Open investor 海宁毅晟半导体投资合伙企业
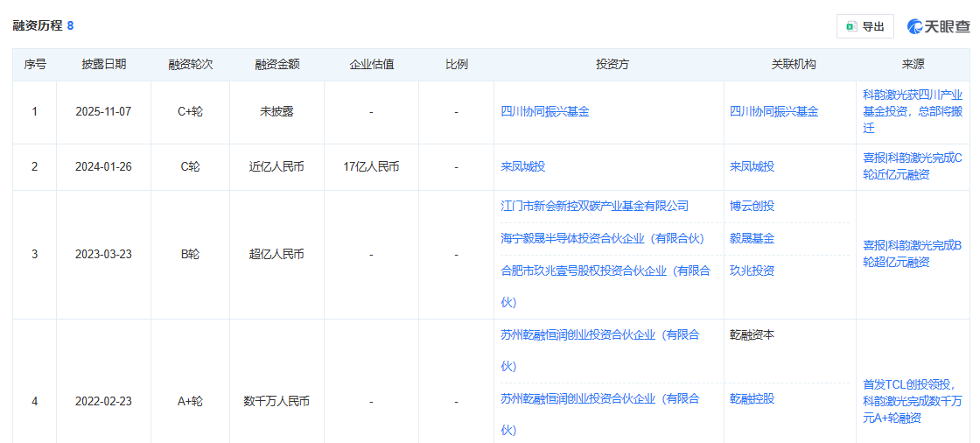The image size is (980, 443). 603,238
